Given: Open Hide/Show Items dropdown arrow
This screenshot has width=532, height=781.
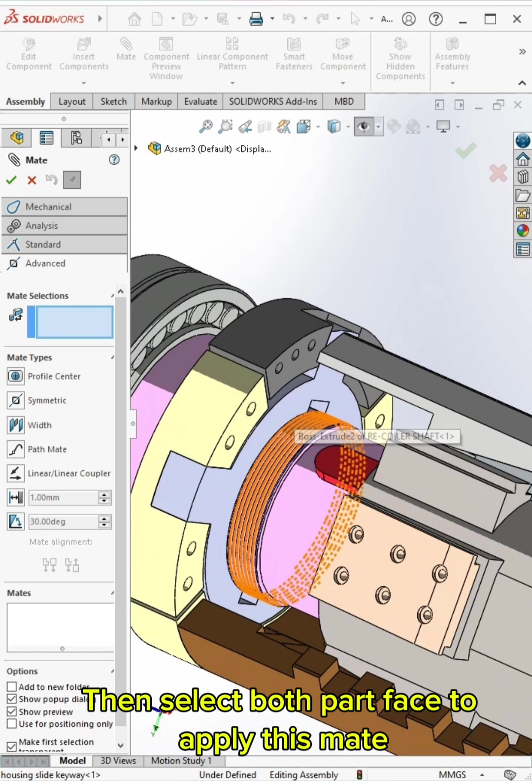Looking at the screenshot, I should [378, 127].
